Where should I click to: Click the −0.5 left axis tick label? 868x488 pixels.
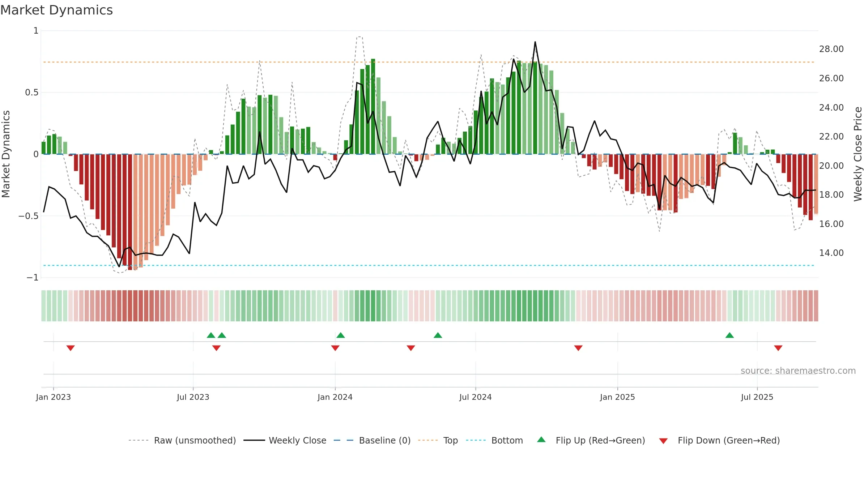click(x=28, y=216)
